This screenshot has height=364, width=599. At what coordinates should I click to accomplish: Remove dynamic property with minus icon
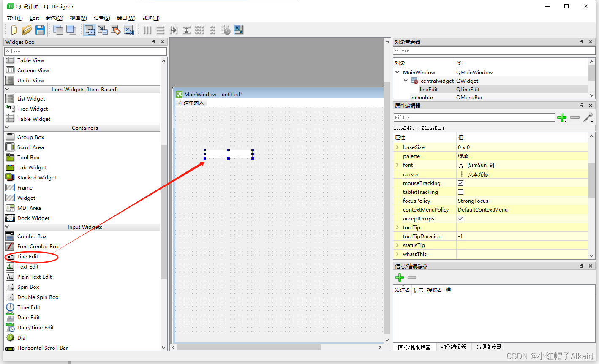coord(575,117)
